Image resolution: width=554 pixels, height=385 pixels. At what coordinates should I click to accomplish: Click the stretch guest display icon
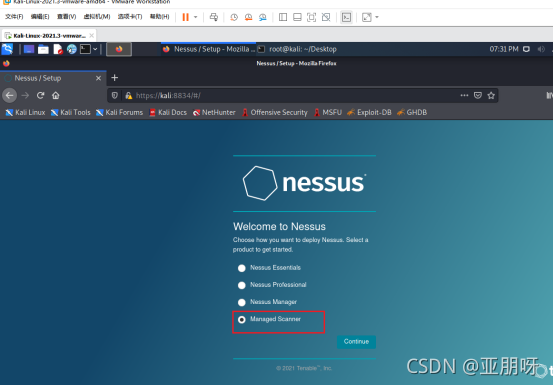coord(367,17)
